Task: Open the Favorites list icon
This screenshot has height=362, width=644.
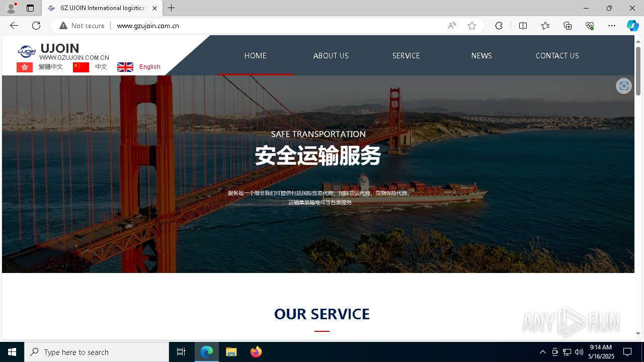Action: pyautogui.click(x=545, y=26)
